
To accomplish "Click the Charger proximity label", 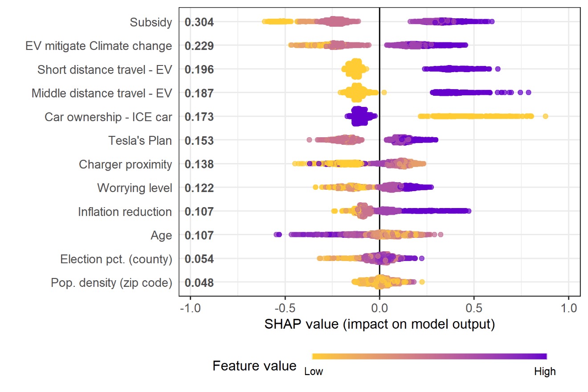I will [x=125, y=164].
